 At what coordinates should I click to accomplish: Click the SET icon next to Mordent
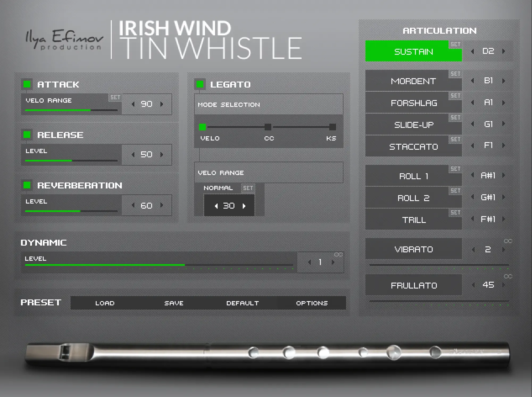click(455, 74)
